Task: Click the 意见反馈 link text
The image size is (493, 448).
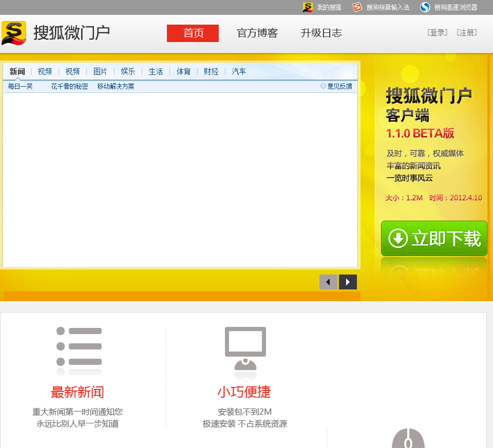Action: tap(339, 86)
